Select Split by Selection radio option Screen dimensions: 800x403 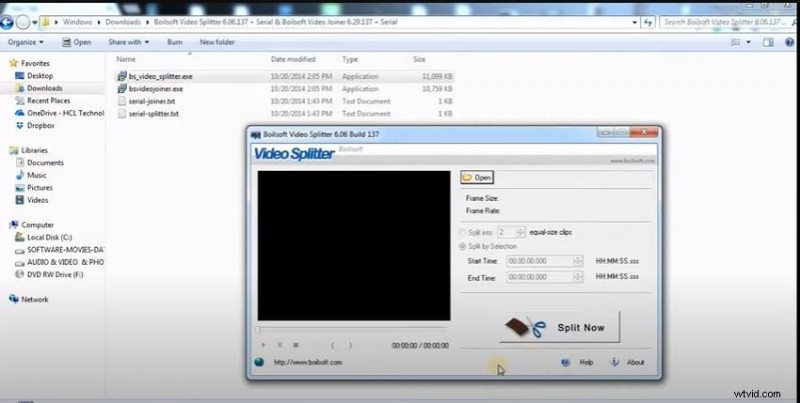pos(463,246)
